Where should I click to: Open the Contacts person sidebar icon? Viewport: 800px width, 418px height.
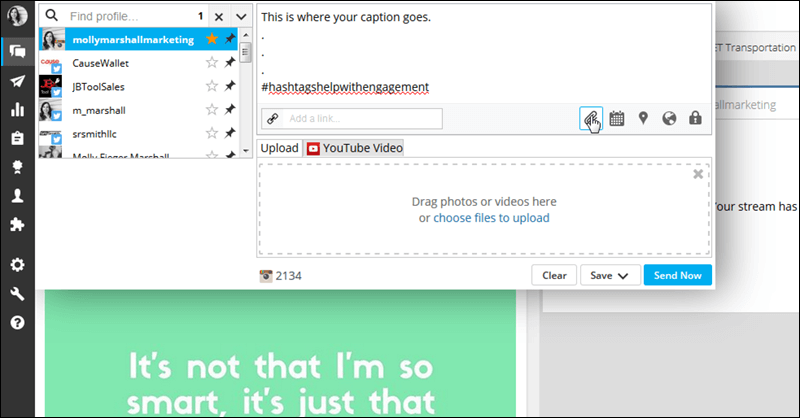pyautogui.click(x=17, y=195)
